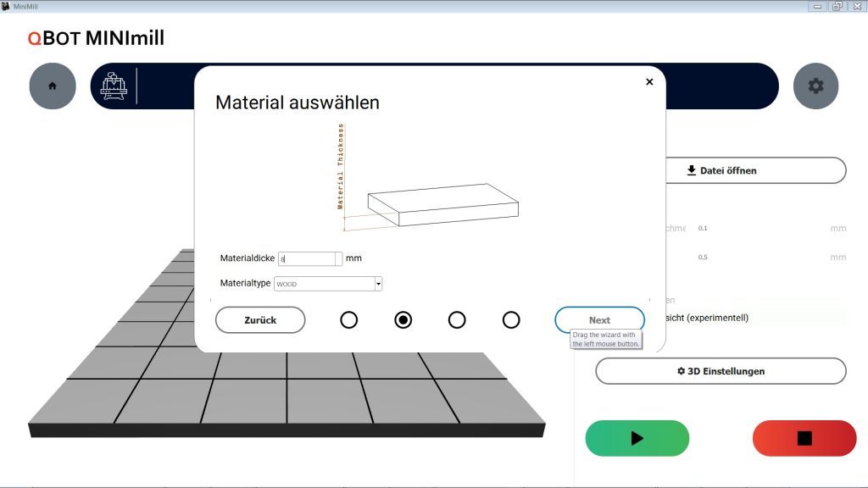
Task: Select the third wizard step radio button
Action: click(x=457, y=319)
